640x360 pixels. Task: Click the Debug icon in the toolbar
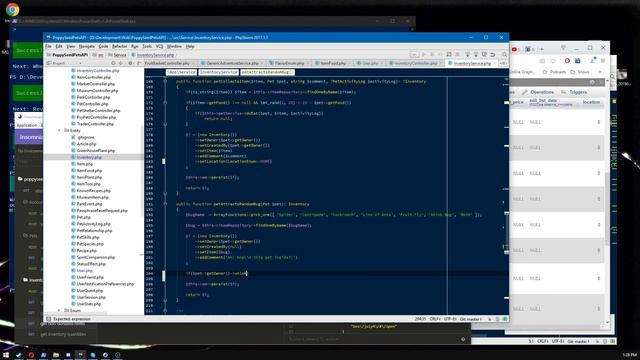pos(432,55)
